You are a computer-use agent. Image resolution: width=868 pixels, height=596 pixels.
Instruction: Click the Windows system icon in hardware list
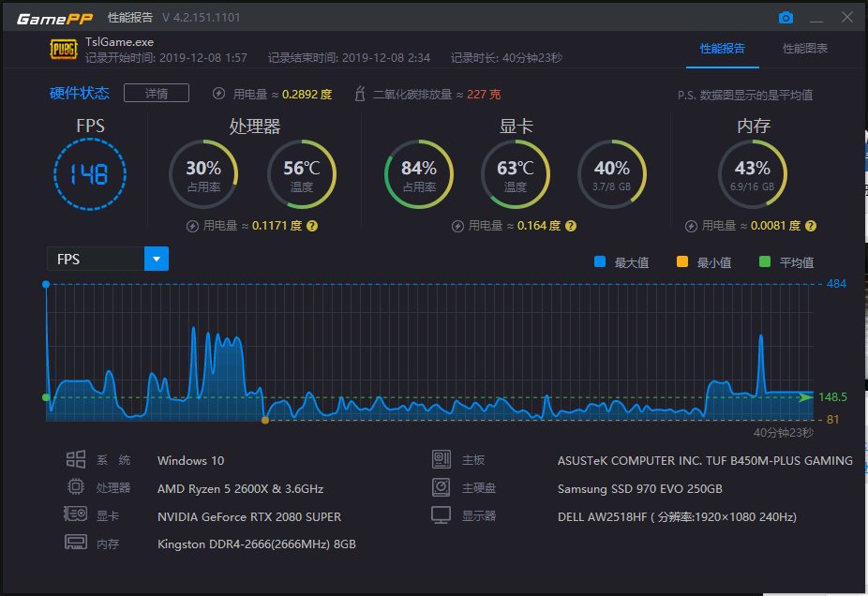click(76, 459)
